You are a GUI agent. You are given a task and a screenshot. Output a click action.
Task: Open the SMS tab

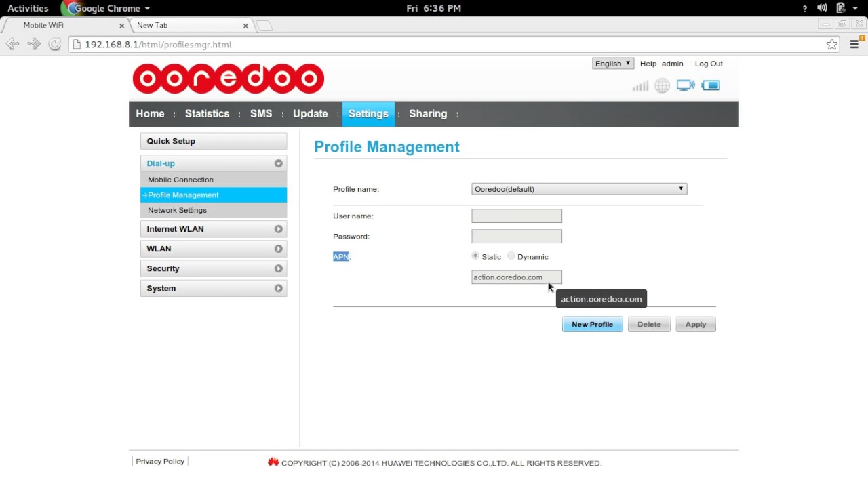pos(261,114)
